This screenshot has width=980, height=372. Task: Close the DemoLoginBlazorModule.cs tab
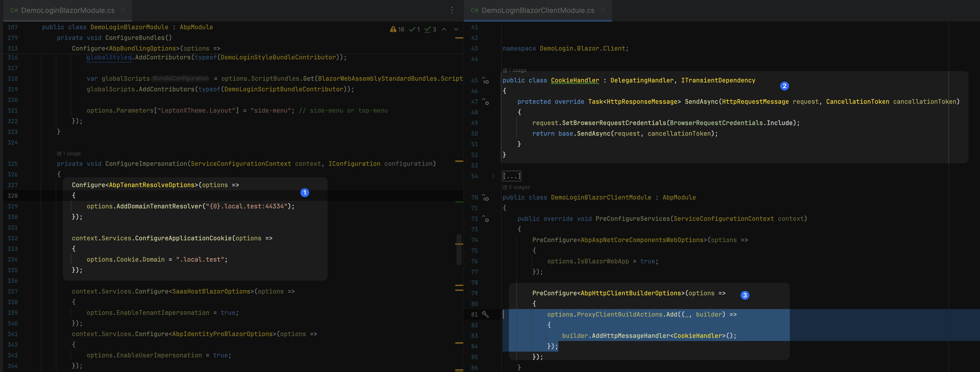pos(123,10)
